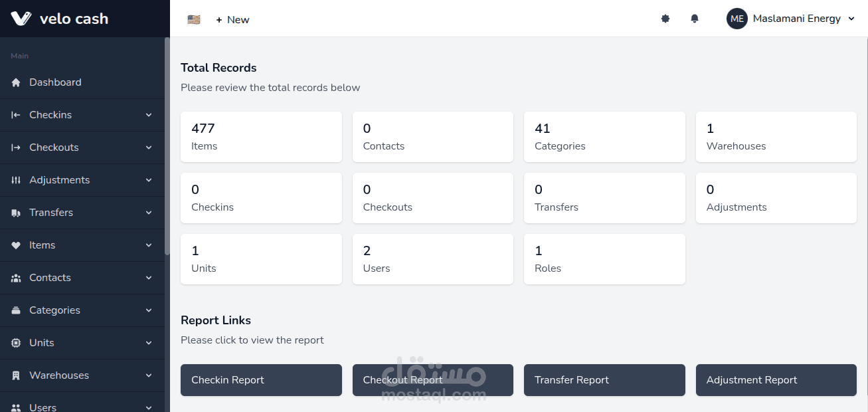
Task: Click the Dashboard home icon
Action: 16,82
